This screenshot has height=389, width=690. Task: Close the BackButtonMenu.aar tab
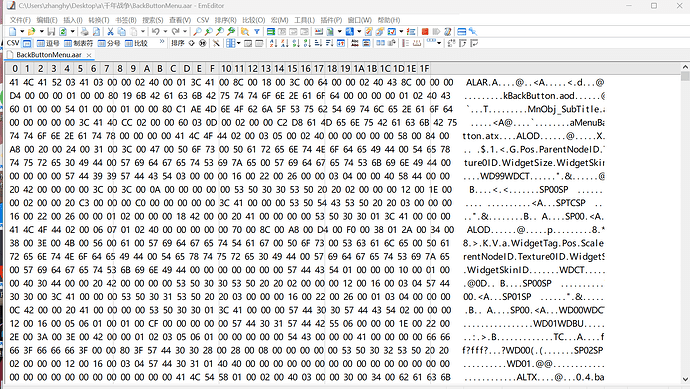[x=89, y=55]
